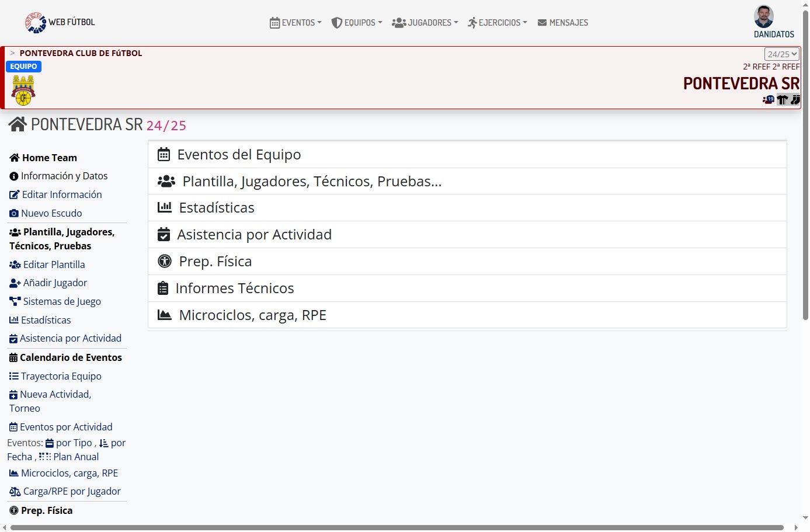This screenshot has height=532, width=810.
Task: Click the calendar icon of Eventos del Equipo
Action: click(164, 155)
